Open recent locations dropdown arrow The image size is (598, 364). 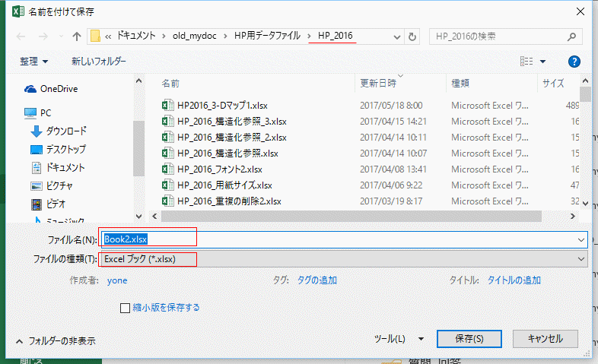coord(61,36)
